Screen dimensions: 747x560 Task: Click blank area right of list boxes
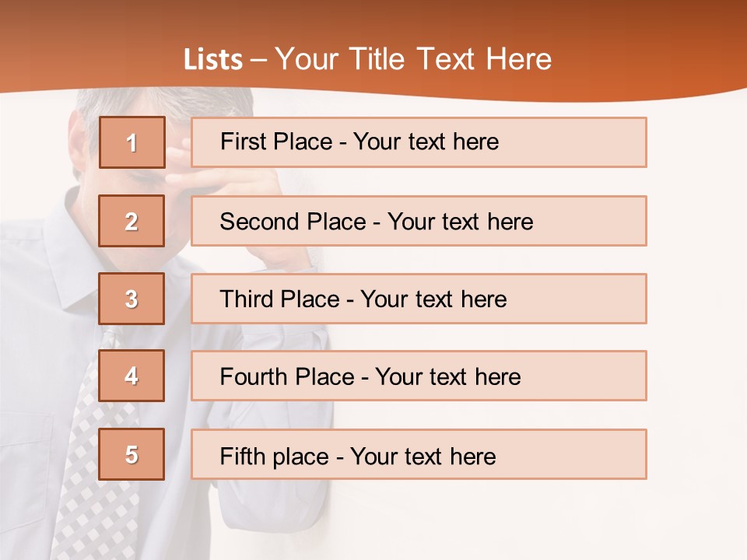(696, 311)
